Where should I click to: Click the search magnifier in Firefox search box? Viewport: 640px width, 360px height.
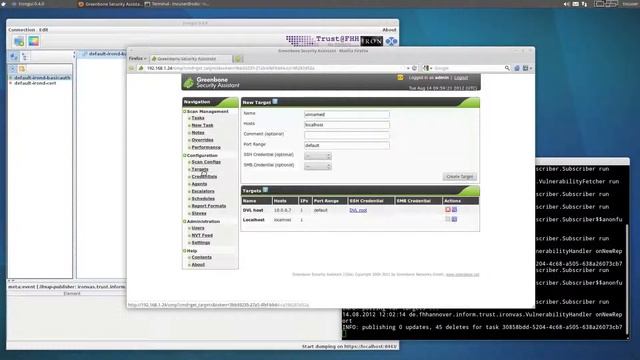507,68
